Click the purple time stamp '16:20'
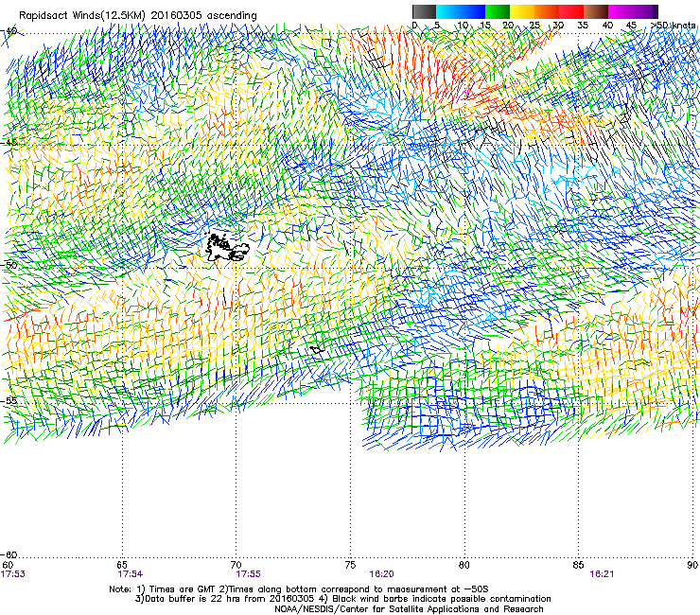Viewport: 700px width, 615px height. pos(382,574)
